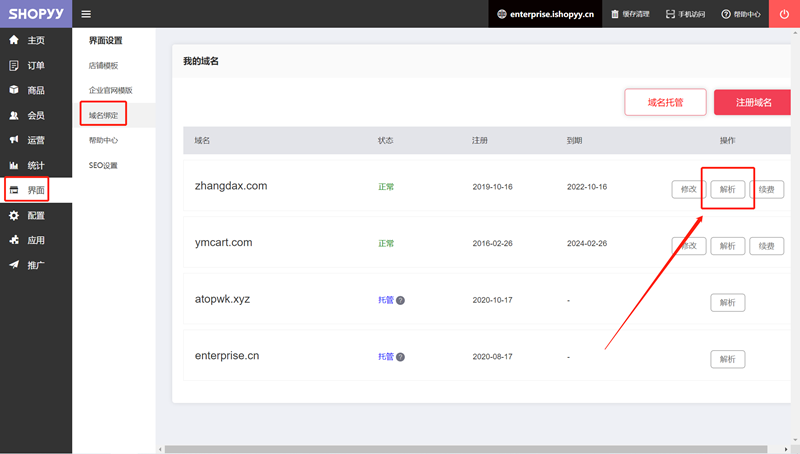The width and height of the screenshot is (800, 454).
Task: Select SEO设置 in the submenu
Action: pos(103,165)
